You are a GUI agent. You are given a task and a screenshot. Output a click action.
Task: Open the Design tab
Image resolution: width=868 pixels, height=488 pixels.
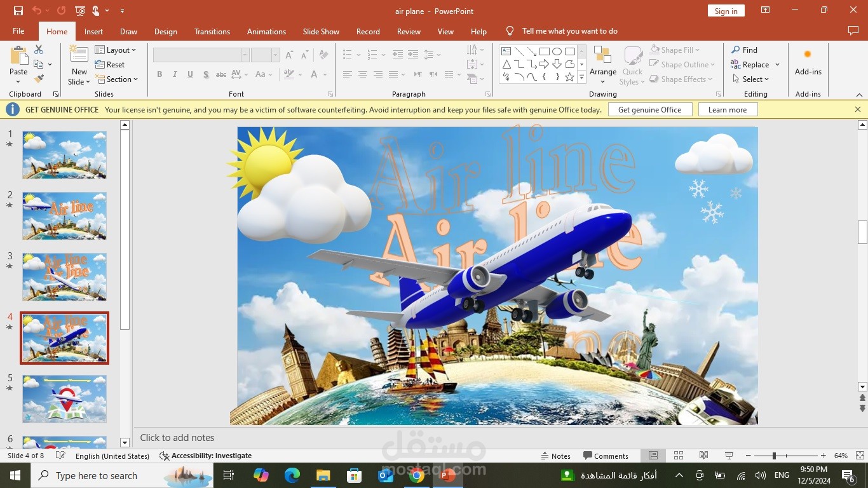tap(165, 31)
